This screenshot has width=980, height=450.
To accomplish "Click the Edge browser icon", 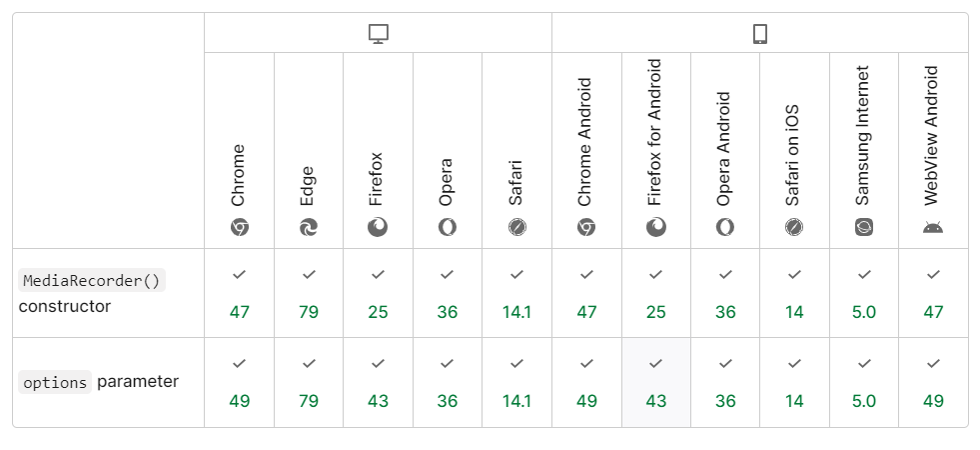I will pos(309,227).
